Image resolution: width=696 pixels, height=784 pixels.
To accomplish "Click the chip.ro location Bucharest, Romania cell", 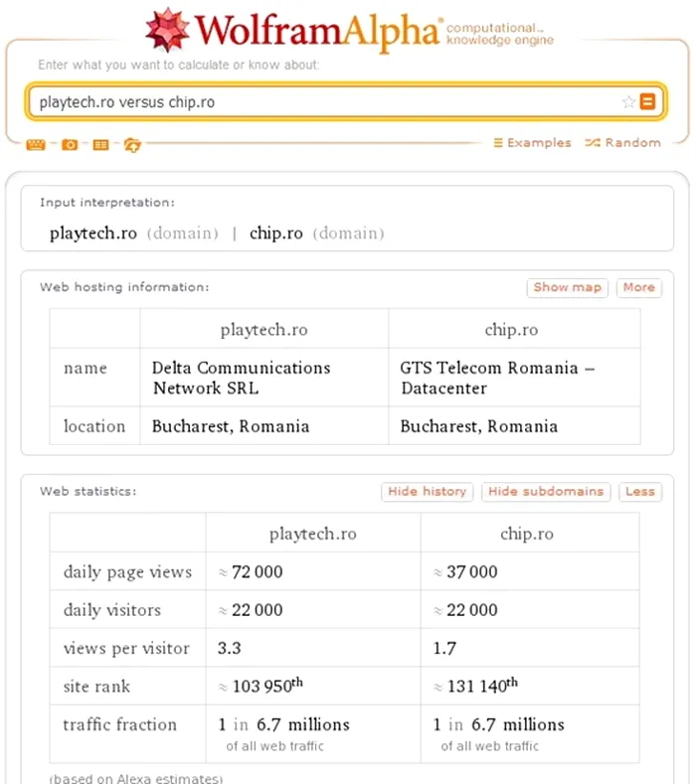I will (514, 426).
